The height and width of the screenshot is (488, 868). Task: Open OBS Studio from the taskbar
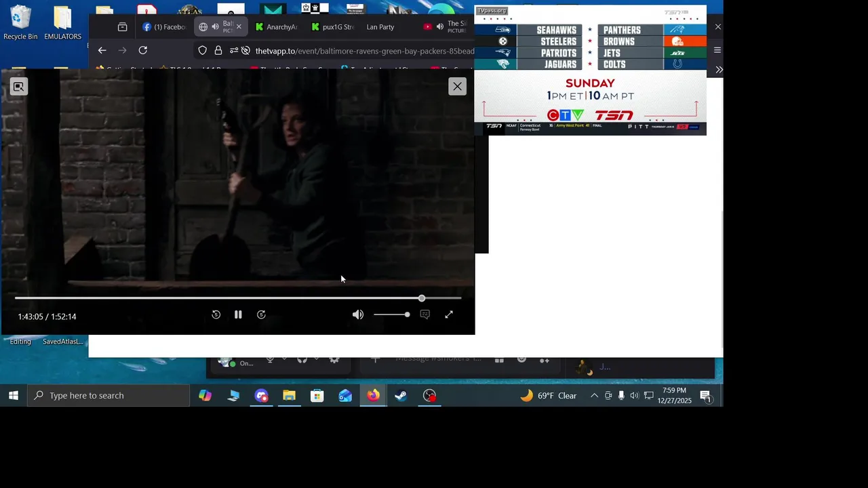pyautogui.click(x=429, y=396)
